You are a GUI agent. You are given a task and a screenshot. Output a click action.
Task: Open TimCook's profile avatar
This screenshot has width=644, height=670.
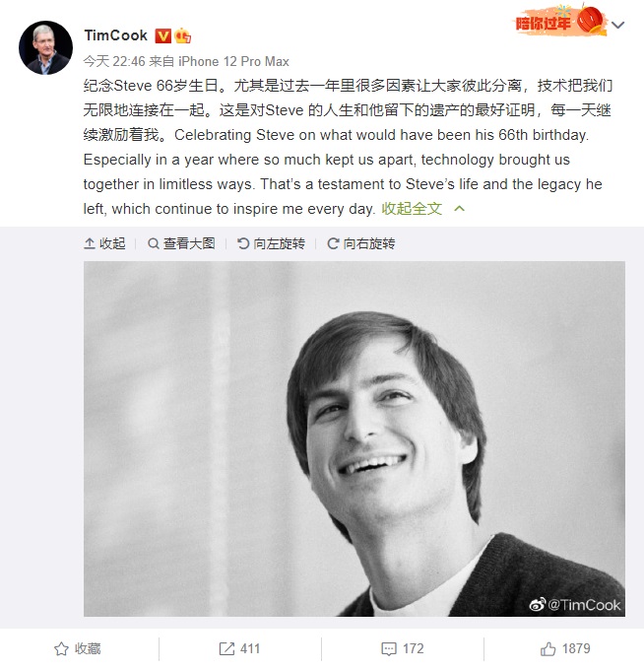point(45,47)
